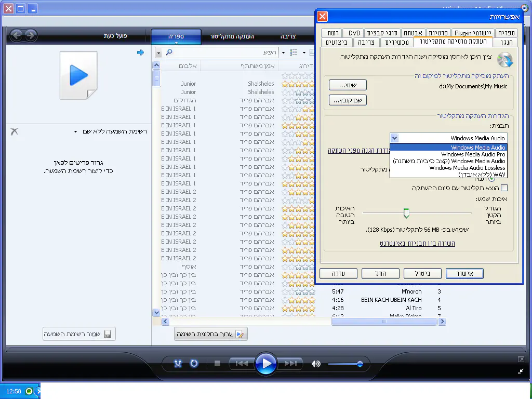Toggle shuffle playback icon
The height and width of the screenshot is (399, 532).
[x=178, y=364]
